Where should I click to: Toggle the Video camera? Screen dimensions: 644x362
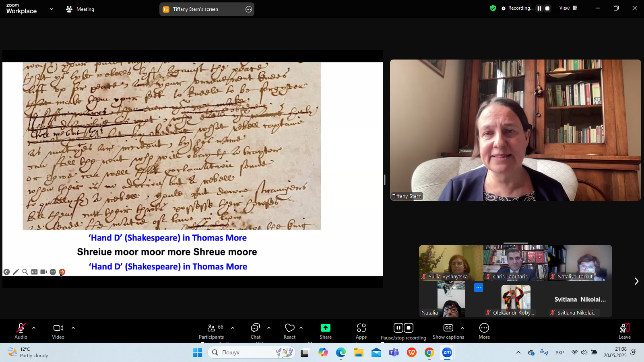(58, 331)
